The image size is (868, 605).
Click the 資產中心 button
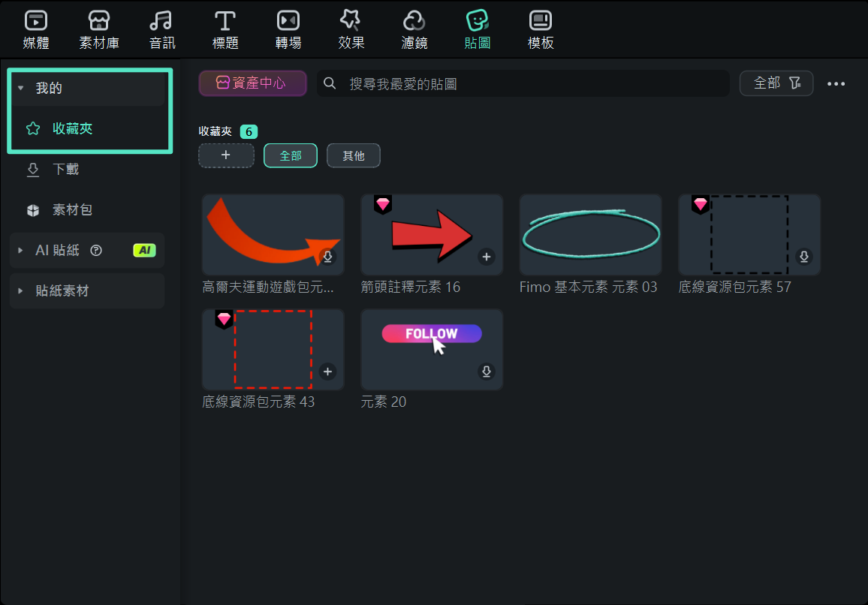(252, 83)
